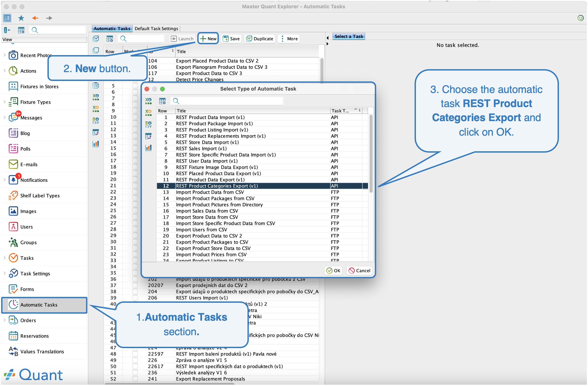Go forward with the gray arrow
Image resolution: width=588 pixels, height=386 pixels.
tap(49, 18)
